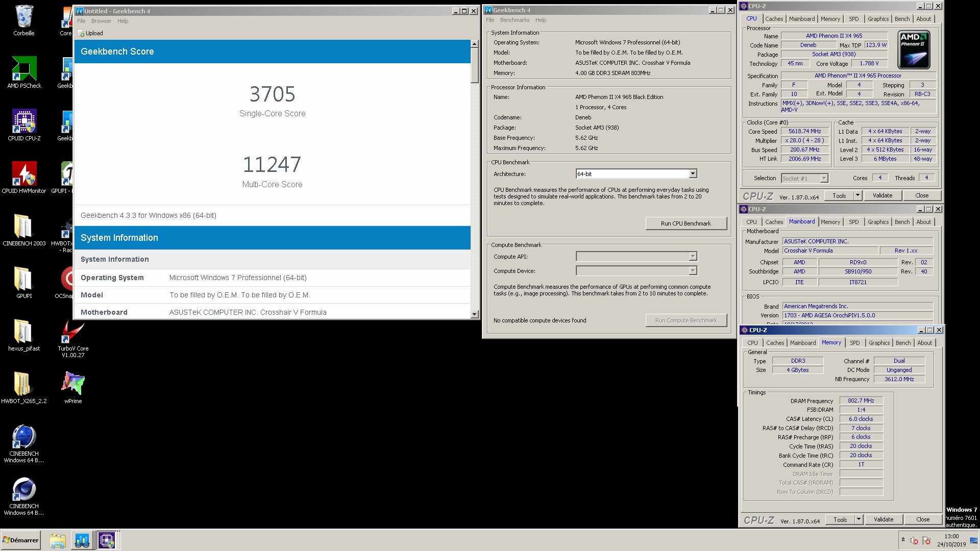The image size is (980, 551).
Task: Open Benchmarks menu in Geekbench 4
Action: pyautogui.click(x=514, y=20)
